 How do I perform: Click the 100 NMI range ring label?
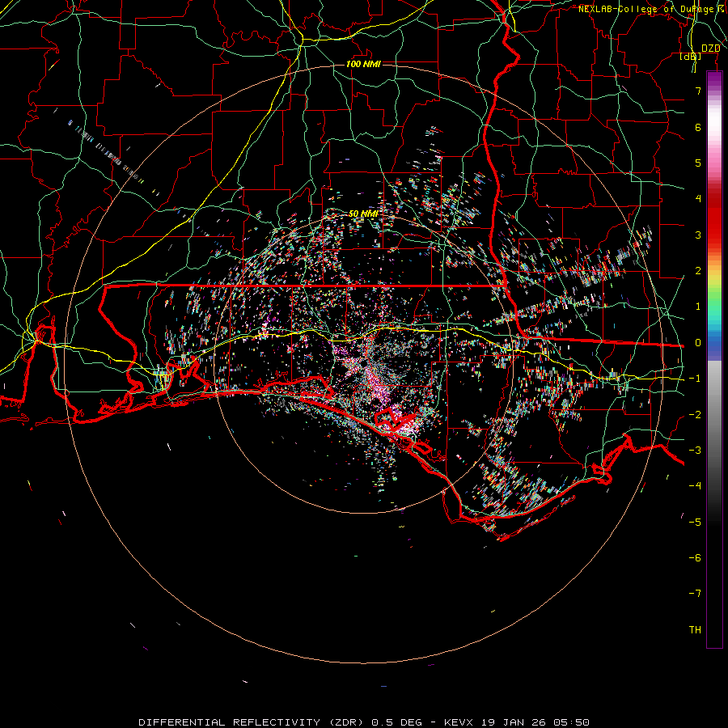pos(363,64)
